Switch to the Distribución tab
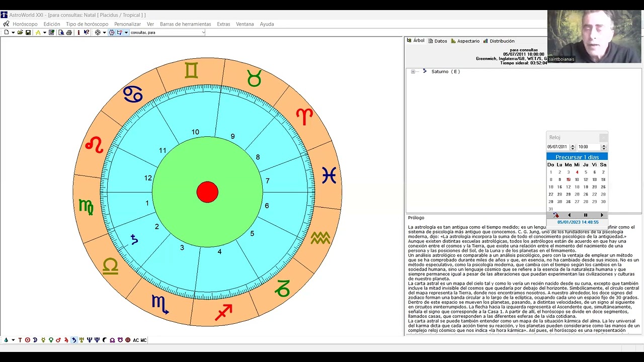644x362 pixels. (499, 41)
